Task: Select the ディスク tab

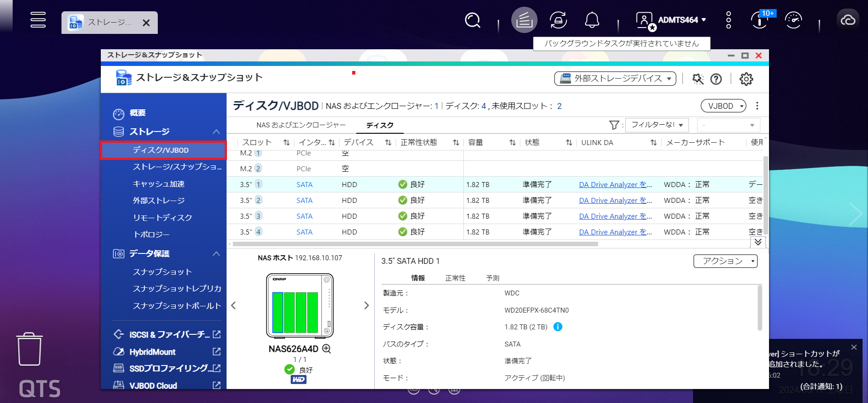Action: coord(380,125)
